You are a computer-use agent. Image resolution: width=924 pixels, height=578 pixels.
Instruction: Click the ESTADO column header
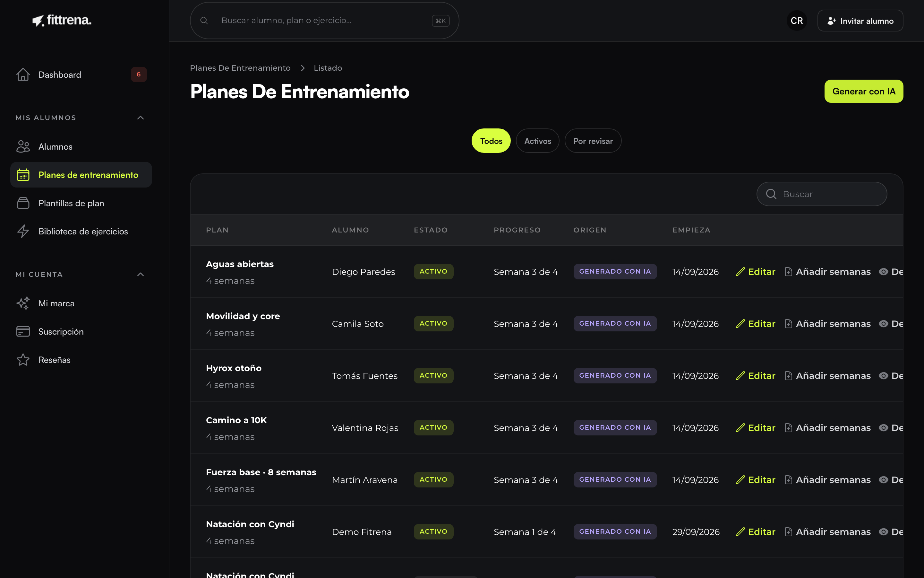pyautogui.click(x=431, y=230)
